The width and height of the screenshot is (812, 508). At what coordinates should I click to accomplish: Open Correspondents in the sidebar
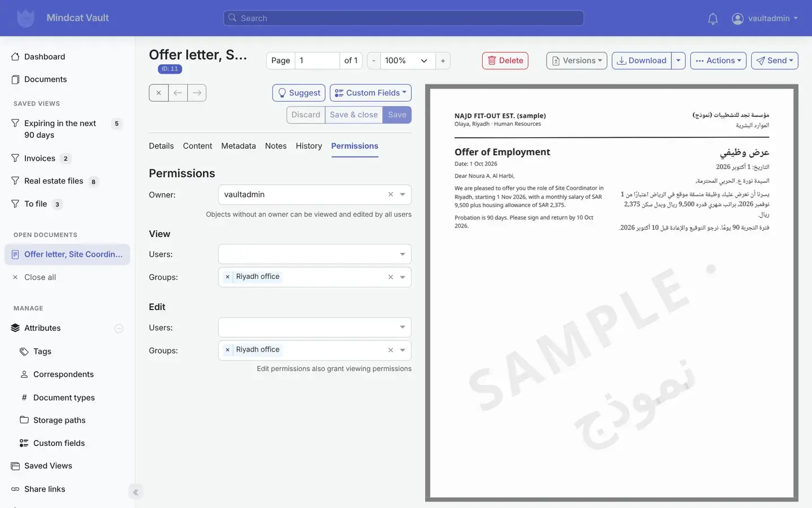click(x=63, y=374)
